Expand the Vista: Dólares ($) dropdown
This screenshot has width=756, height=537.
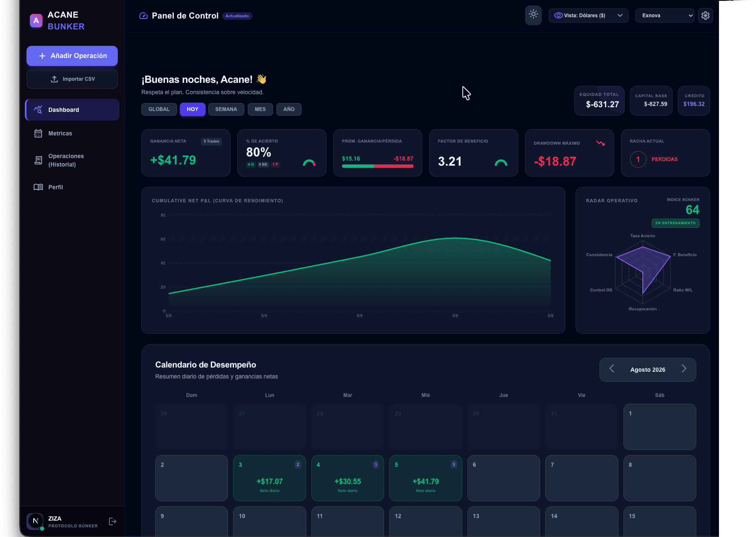(588, 16)
